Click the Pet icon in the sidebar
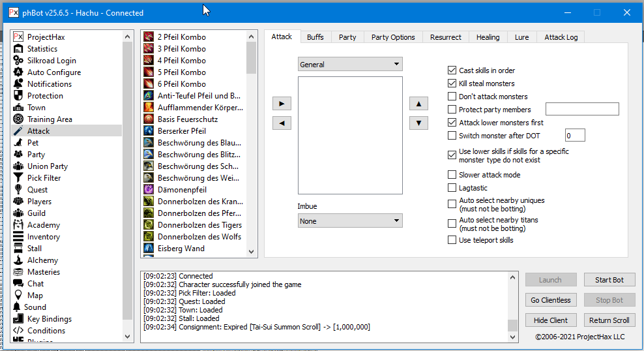The width and height of the screenshot is (644, 351). click(x=18, y=143)
